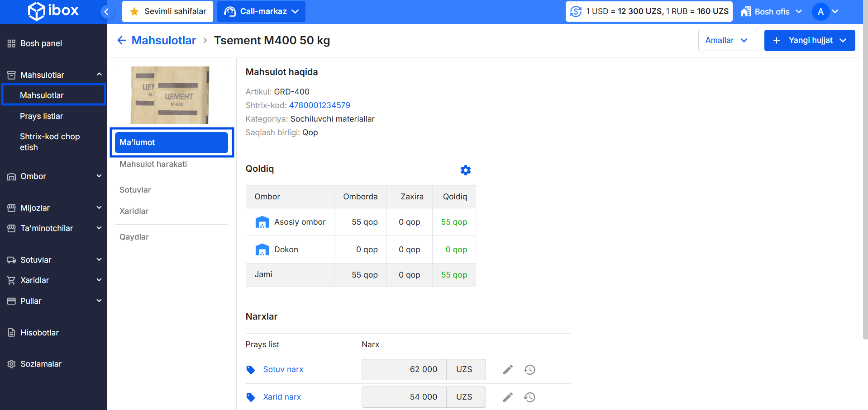Open Prays listlar in sidebar

pos(41,116)
